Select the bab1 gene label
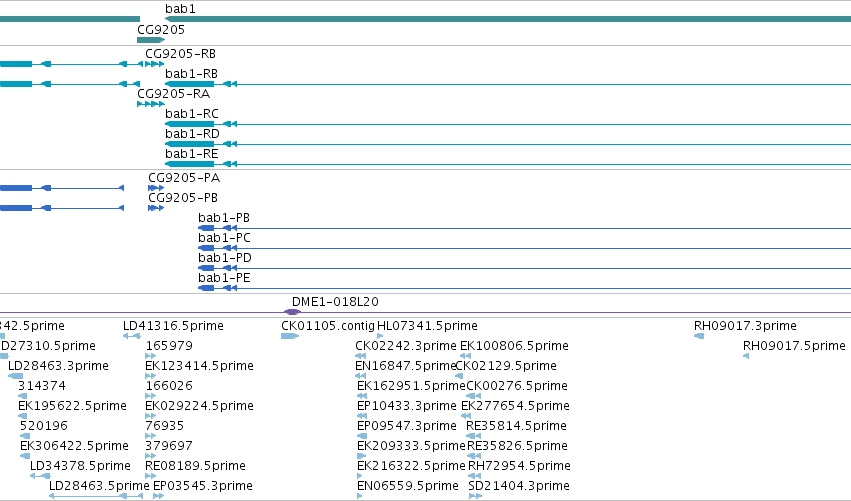The image size is (851, 501). coord(180,9)
